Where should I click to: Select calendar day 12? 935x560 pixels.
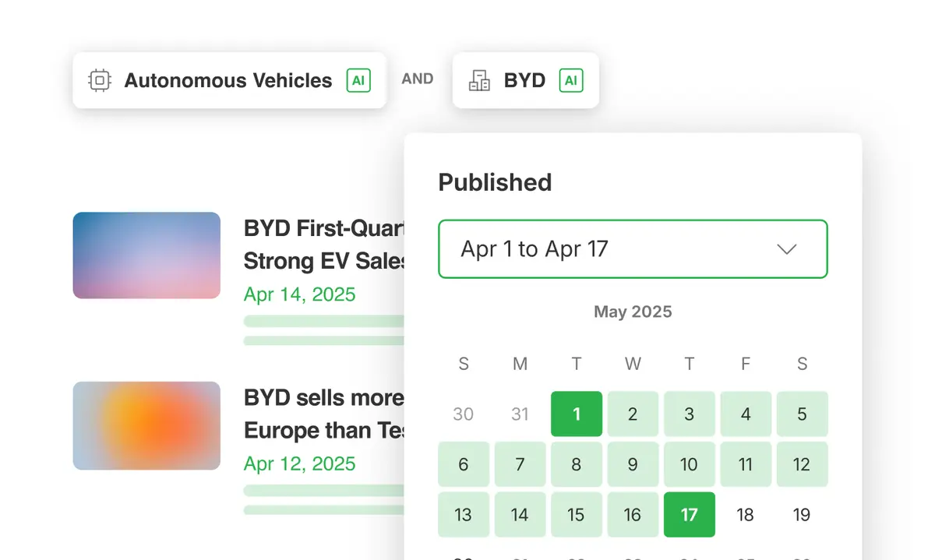(x=802, y=464)
